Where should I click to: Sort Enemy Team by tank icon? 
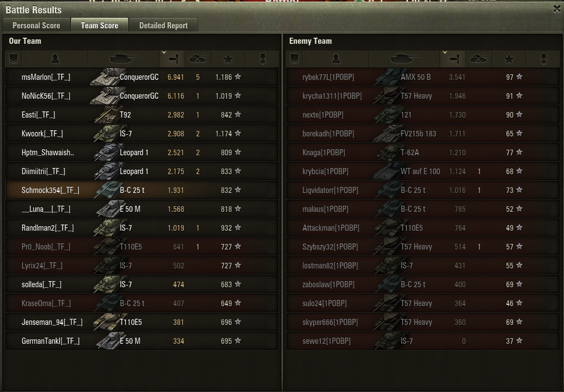(405, 59)
